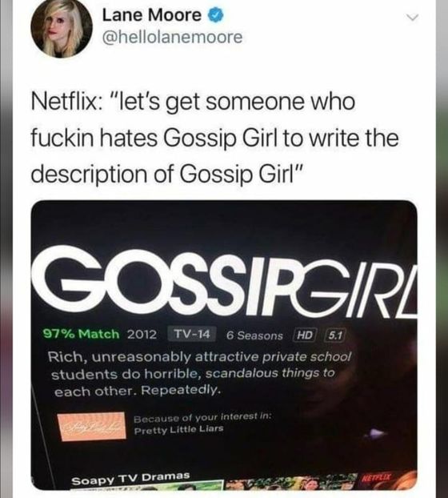Open the @hellolanemoore handle

coord(172,37)
